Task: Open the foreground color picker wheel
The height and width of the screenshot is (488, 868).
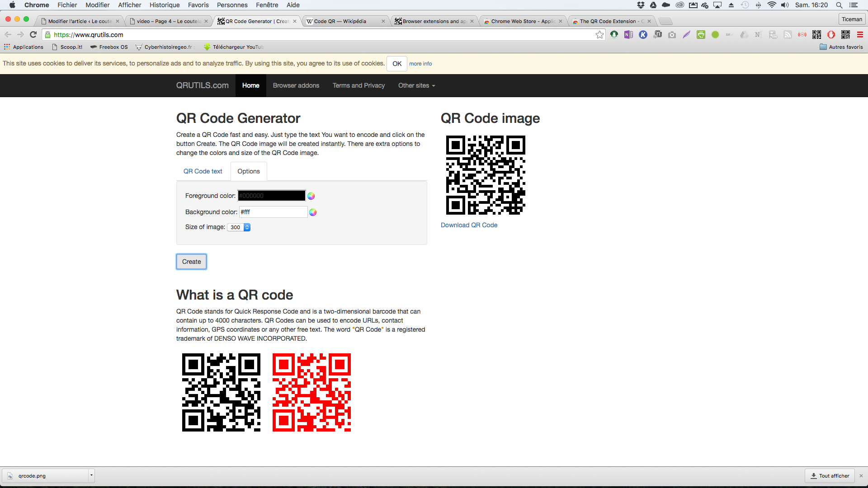Action: click(x=311, y=196)
